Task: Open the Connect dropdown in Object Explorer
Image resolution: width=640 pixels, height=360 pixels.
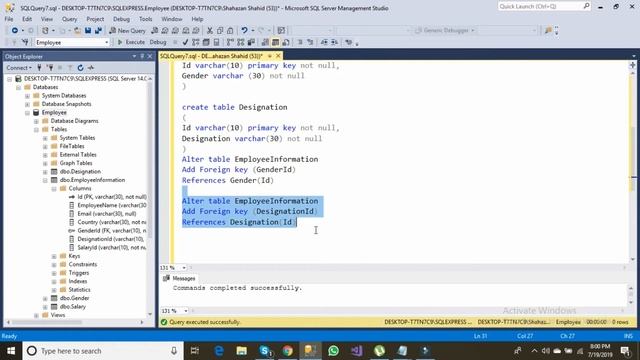Action: click(19, 68)
